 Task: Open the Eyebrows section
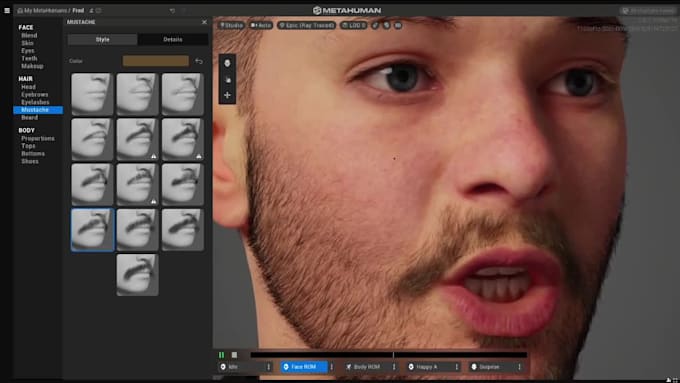click(x=35, y=95)
